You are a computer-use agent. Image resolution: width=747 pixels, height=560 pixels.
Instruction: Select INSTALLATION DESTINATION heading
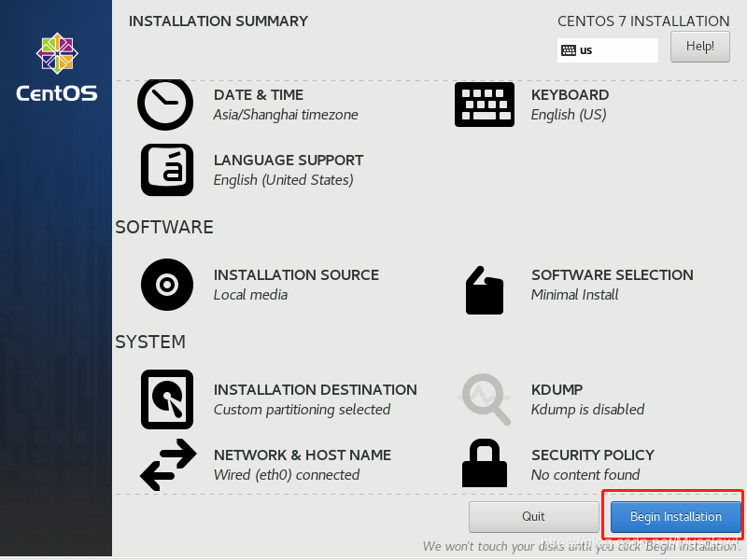tap(315, 389)
